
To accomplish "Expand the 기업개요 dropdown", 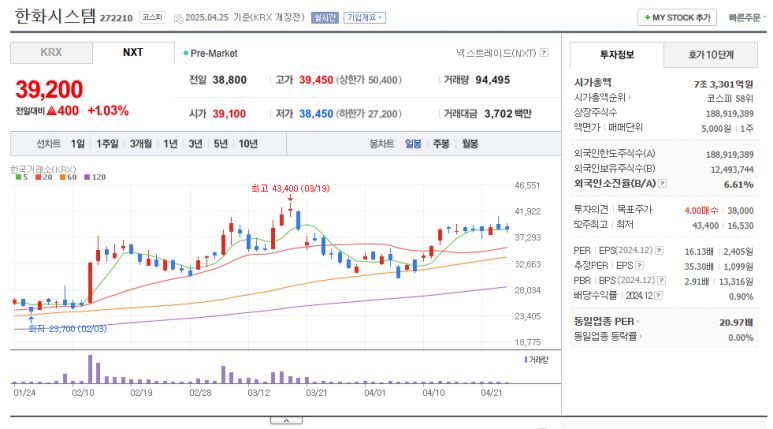I will click(364, 18).
